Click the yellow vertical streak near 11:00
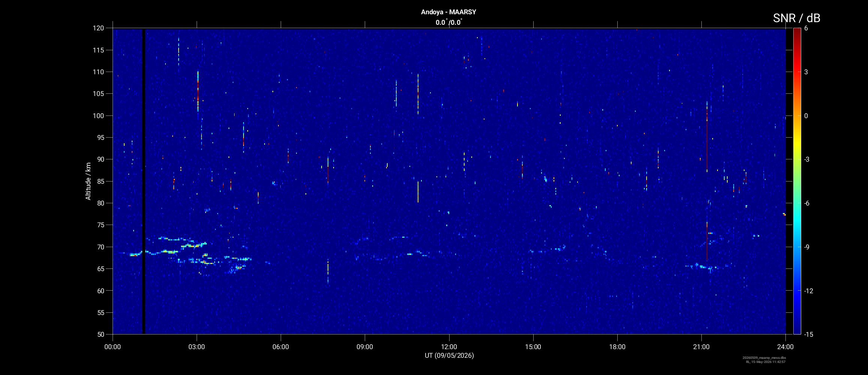868x375 pixels. (418, 192)
